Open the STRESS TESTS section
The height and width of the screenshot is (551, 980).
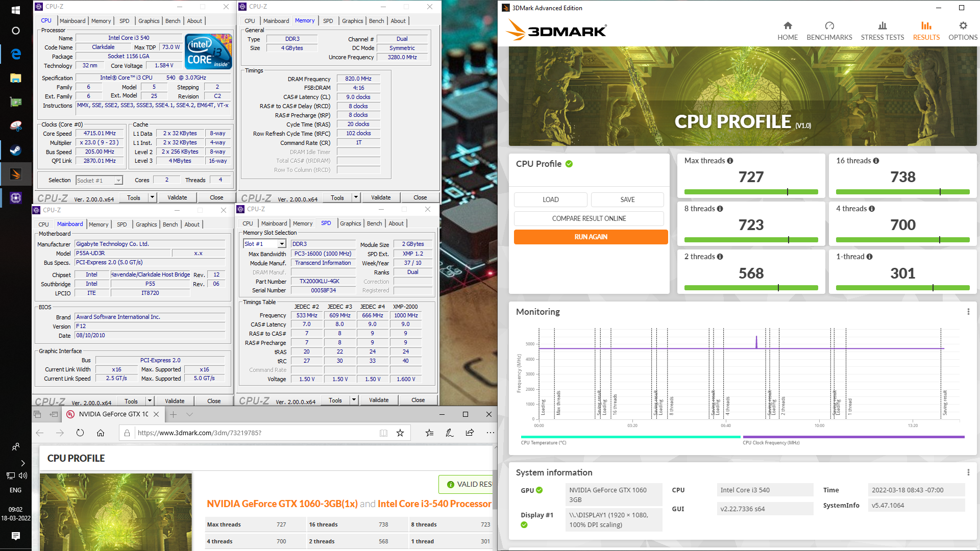(x=883, y=31)
